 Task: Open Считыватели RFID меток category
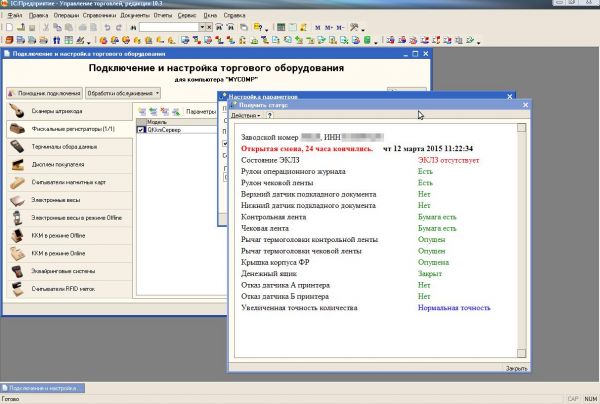65,289
